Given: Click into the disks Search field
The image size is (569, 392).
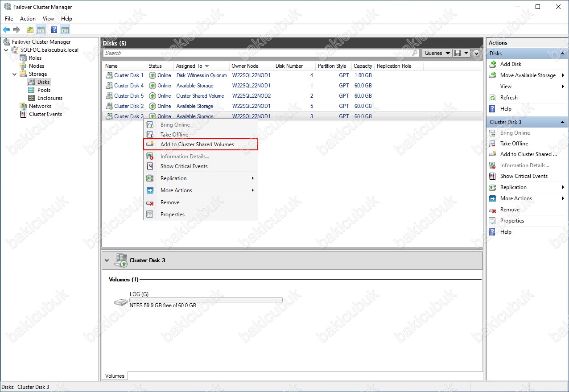Looking at the screenshot, I should [x=257, y=53].
